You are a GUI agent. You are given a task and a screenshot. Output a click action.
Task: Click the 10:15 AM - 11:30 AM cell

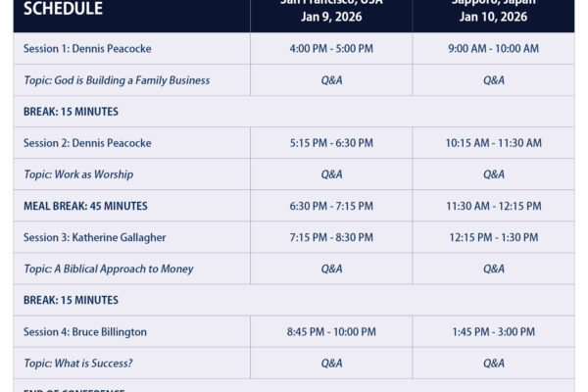[x=493, y=143]
